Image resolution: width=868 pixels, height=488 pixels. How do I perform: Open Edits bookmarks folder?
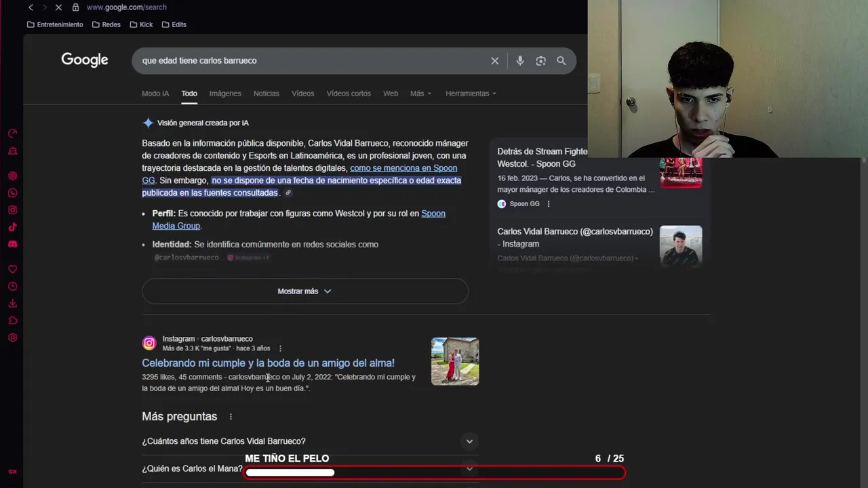point(174,24)
